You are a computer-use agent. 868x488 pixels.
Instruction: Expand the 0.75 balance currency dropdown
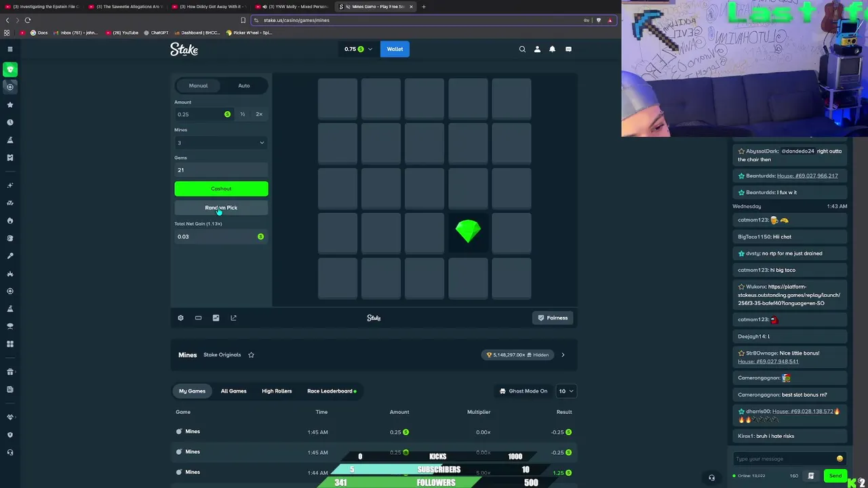tap(358, 49)
